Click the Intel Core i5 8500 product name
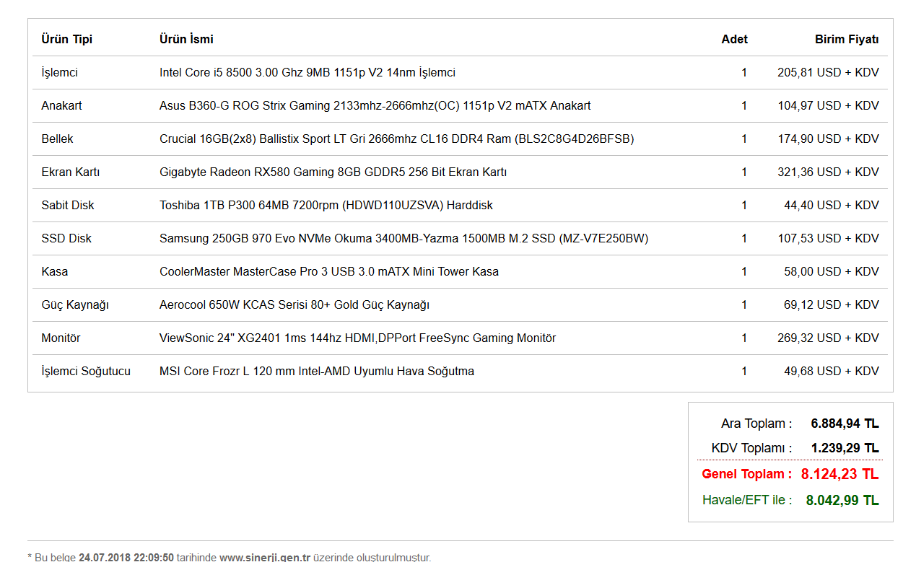Viewport: 916px width, 588px height. tap(307, 72)
